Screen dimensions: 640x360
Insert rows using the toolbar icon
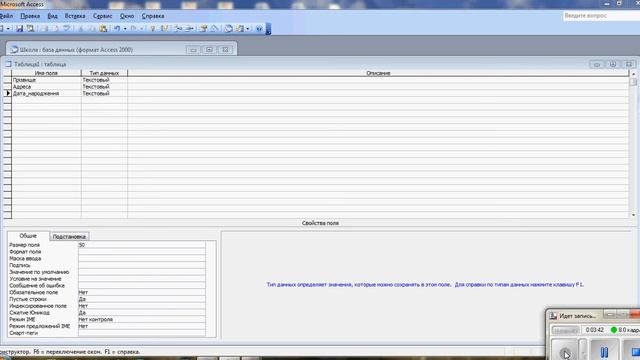[178, 29]
